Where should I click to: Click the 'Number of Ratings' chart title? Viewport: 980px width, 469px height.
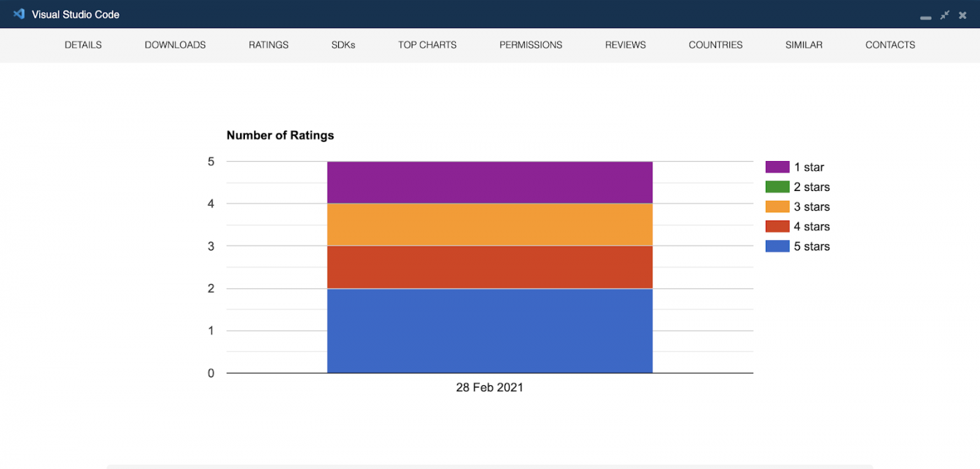coord(280,135)
